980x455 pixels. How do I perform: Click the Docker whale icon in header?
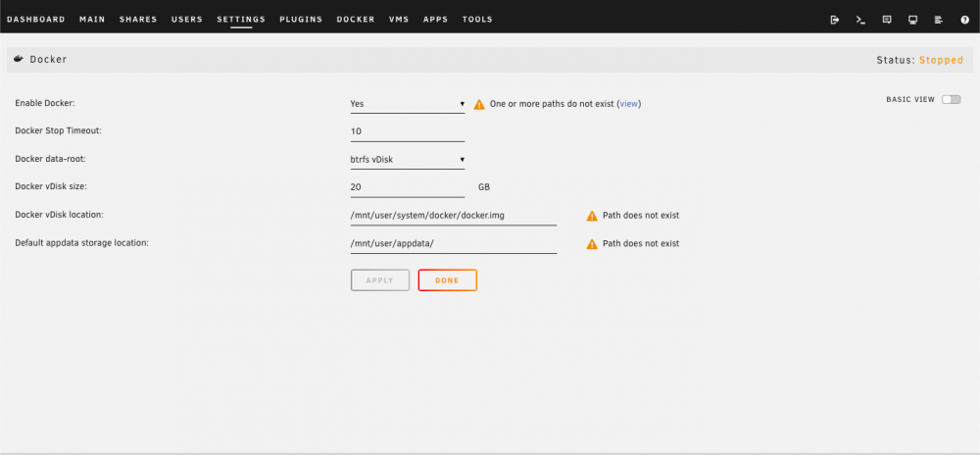coord(19,60)
